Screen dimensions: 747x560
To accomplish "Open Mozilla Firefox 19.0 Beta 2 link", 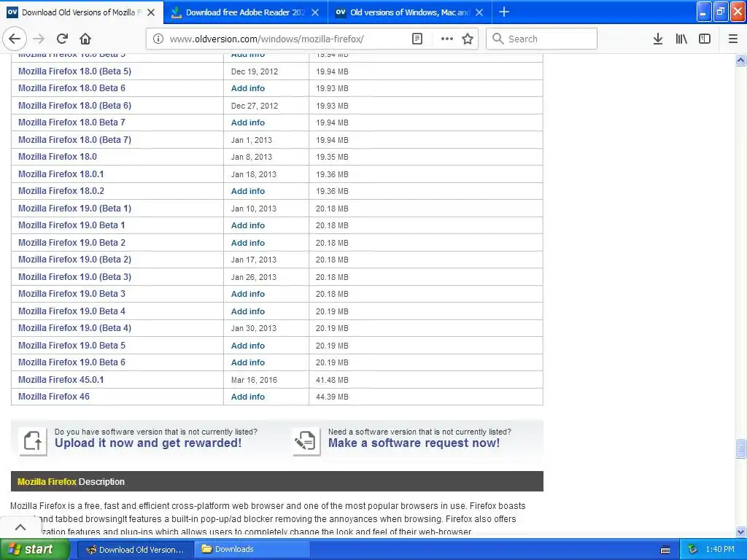I will click(72, 243).
